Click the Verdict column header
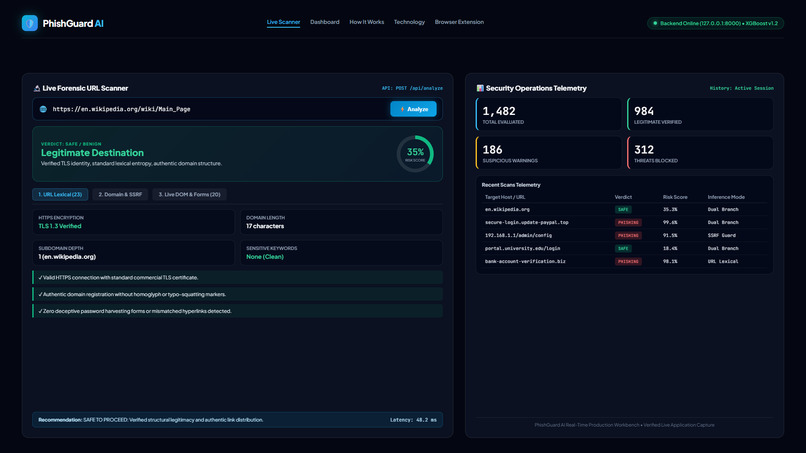Viewport: 806px width, 453px height. tap(623, 197)
